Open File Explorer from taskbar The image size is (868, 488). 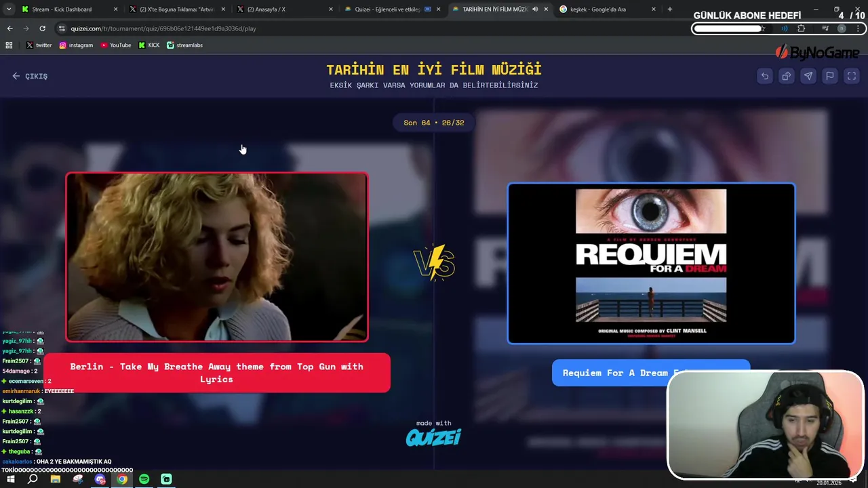(x=56, y=479)
